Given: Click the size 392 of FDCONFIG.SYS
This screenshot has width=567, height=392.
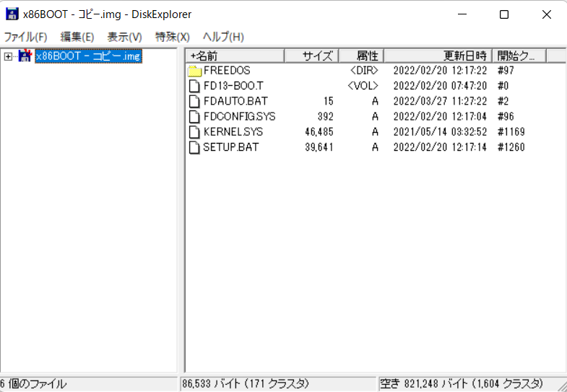Looking at the screenshot, I should tap(326, 117).
